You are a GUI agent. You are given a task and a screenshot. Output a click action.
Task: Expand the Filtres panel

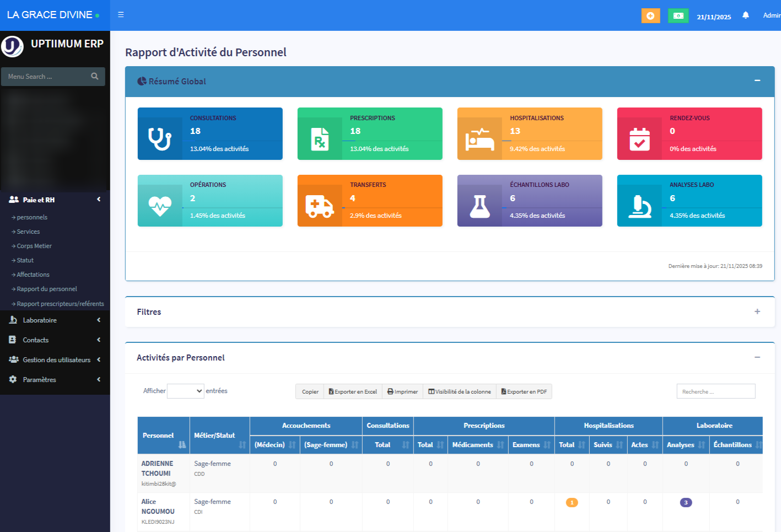757,311
